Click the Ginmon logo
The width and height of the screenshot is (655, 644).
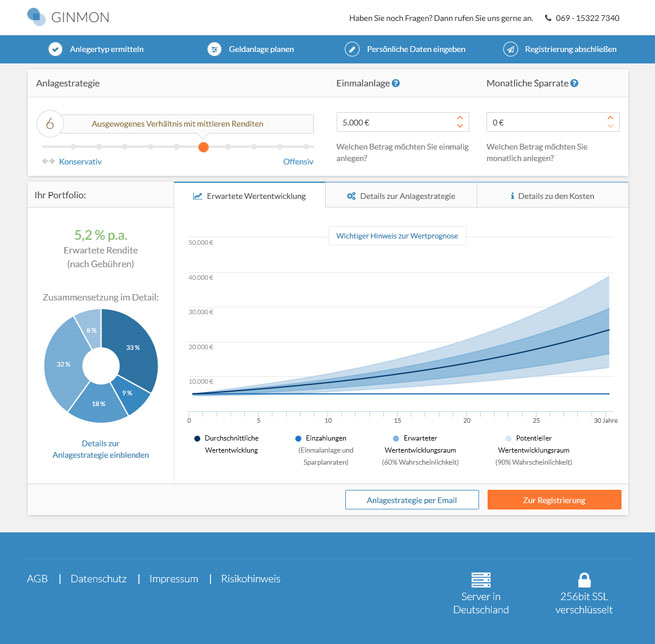[68, 17]
